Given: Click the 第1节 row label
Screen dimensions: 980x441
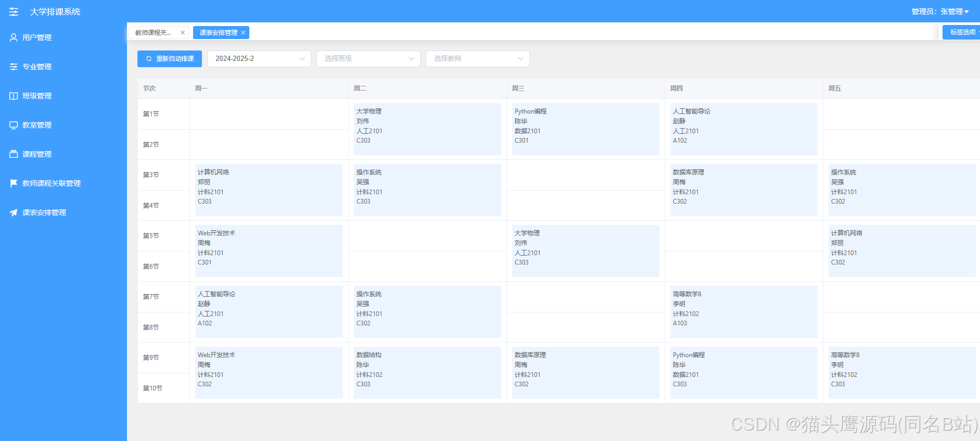Looking at the screenshot, I should pos(151,114).
